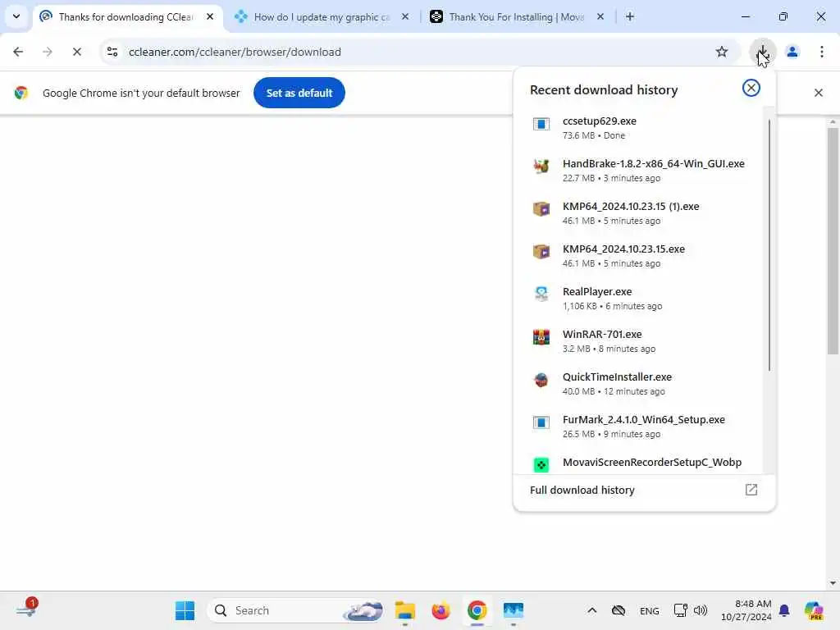
Task: Click the HandBrake installer icon
Action: click(x=541, y=166)
